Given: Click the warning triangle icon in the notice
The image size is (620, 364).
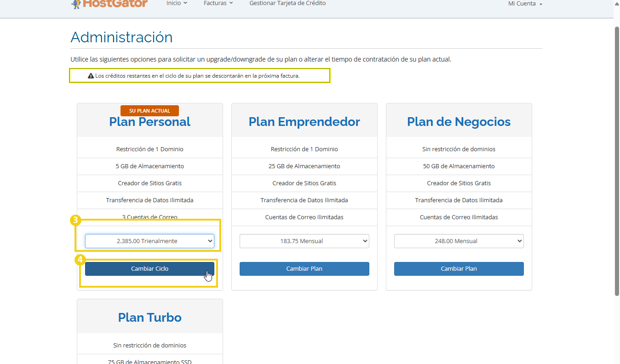Looking at the screenshot, I should (91, 76).
